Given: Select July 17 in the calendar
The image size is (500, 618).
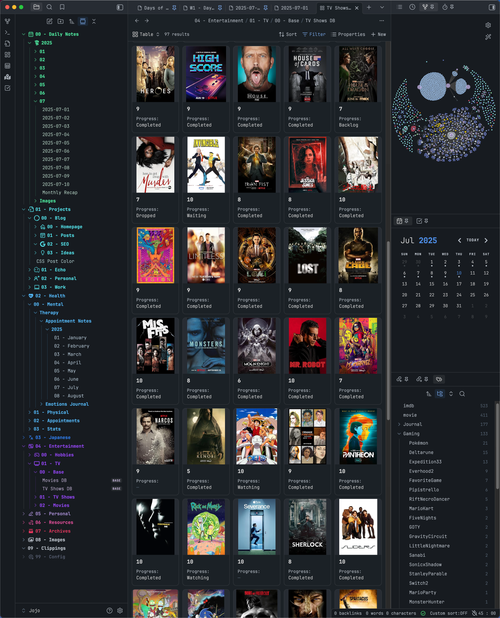Looking at the screenshot, I should pyautogui.click(x=459, y=284).
